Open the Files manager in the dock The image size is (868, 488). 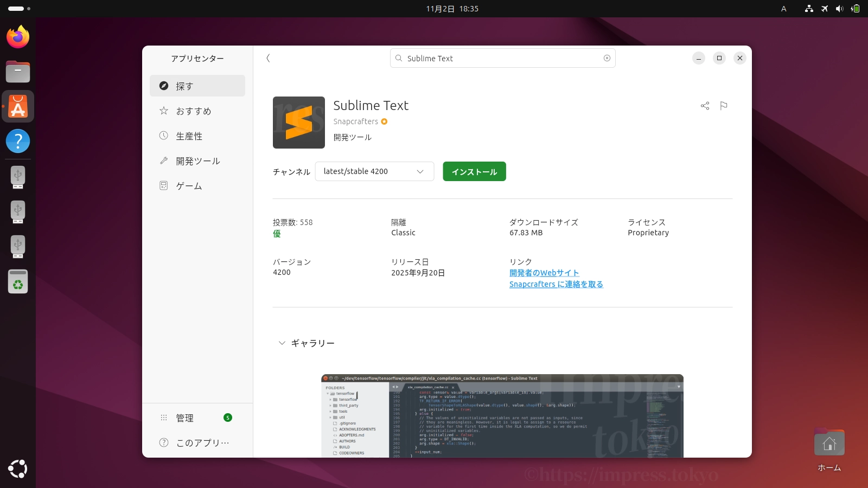coord(18,72)
